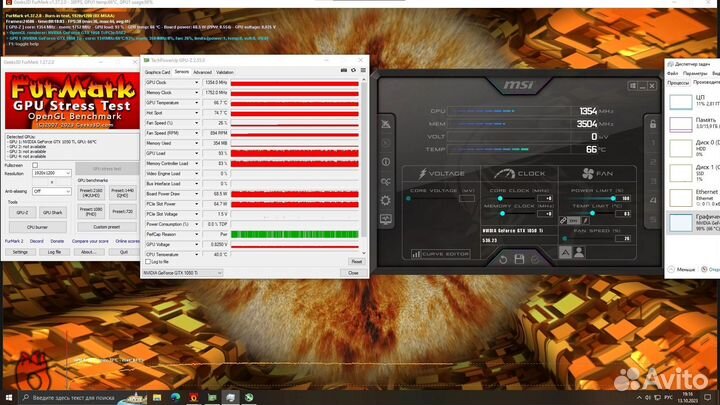Select Память item in Task Manager
Image resolution: width=720 pixels, height=405 pixels.
[x=693, y=124]
